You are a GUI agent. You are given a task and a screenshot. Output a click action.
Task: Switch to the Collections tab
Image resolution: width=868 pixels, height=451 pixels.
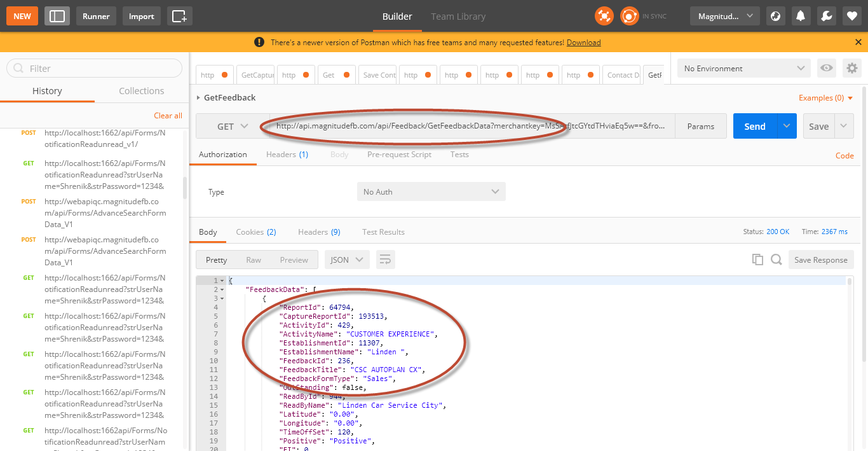pos(141,91)
